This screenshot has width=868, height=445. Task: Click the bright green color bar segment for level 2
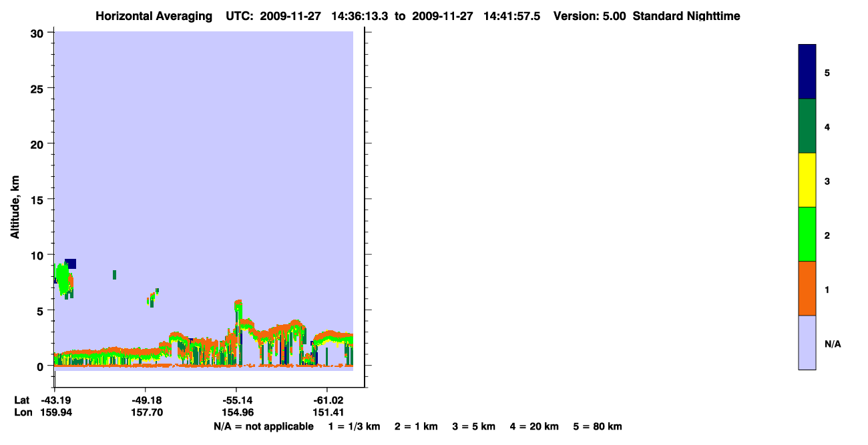point(807,234)
